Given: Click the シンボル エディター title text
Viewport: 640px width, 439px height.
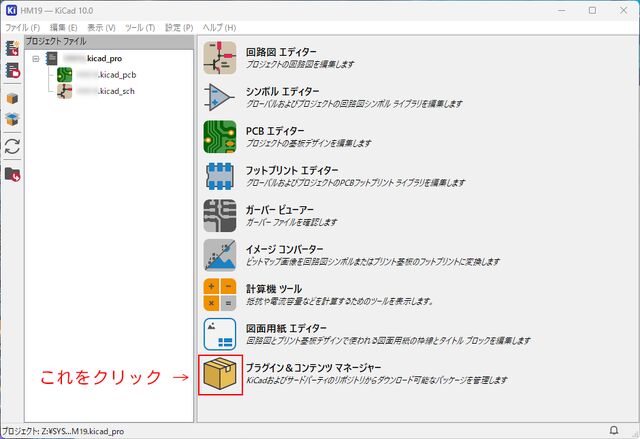Looking at the screenshot, I should 282,92.
